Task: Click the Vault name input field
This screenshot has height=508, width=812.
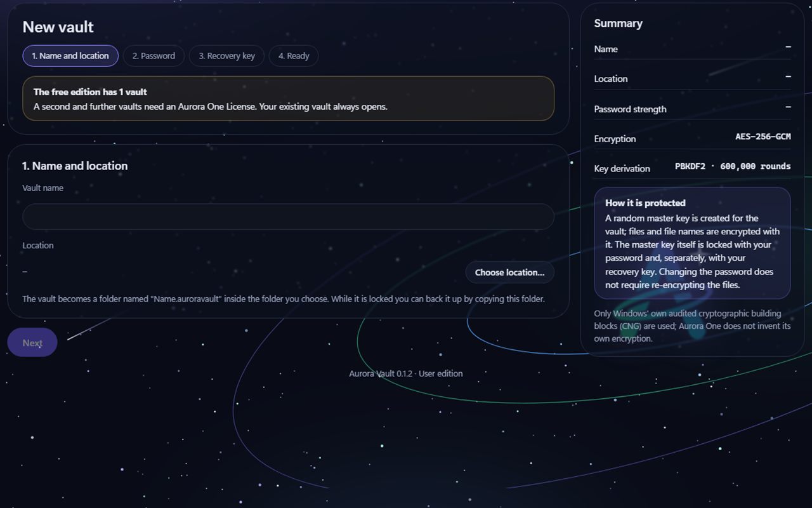Action: coord(288,217)
